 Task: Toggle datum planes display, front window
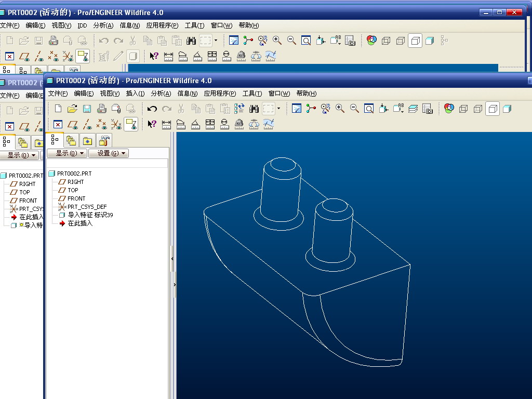coord(73,125)
